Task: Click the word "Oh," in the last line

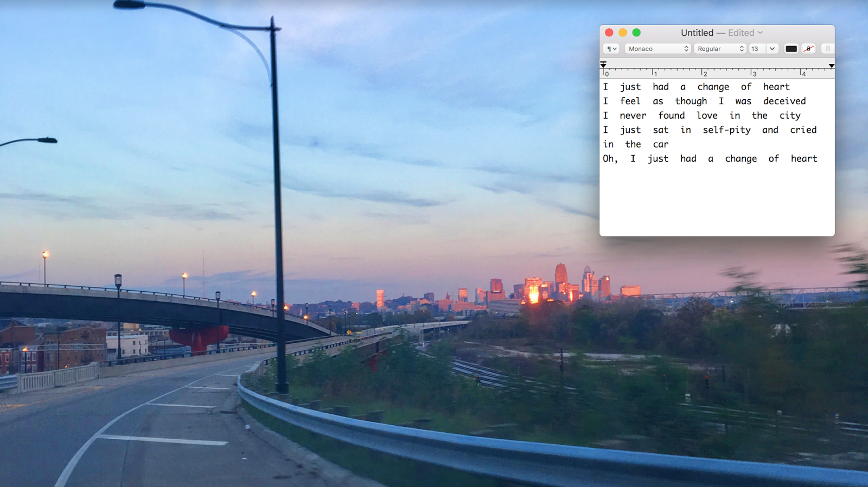Action: tap(610, 158)
